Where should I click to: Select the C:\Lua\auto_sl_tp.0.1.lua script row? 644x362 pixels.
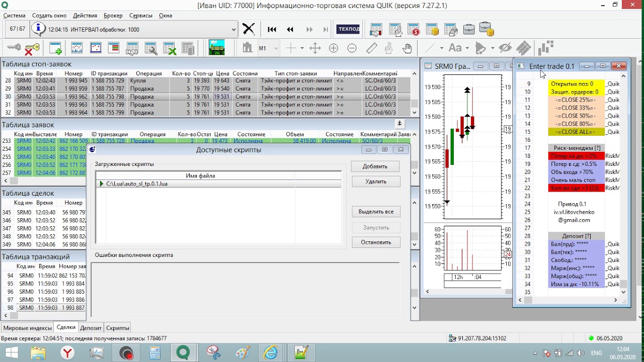pos(218,184)
